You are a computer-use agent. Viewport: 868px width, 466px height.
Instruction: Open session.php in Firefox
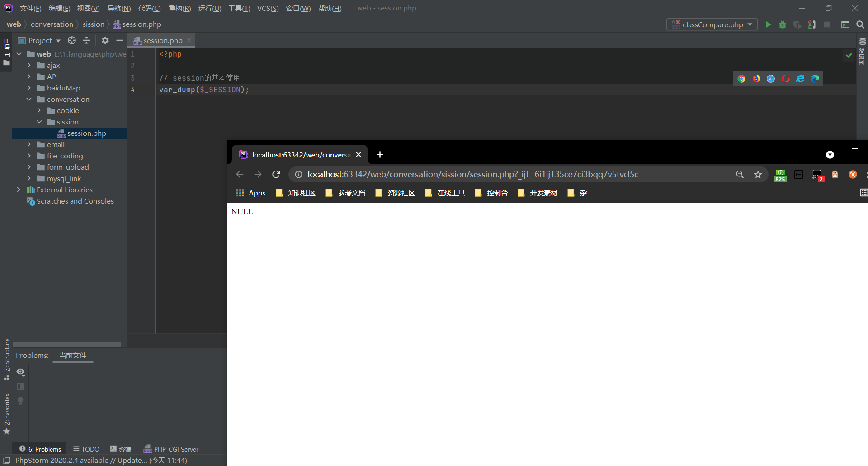pyautogui.click(x=756, y=78)
